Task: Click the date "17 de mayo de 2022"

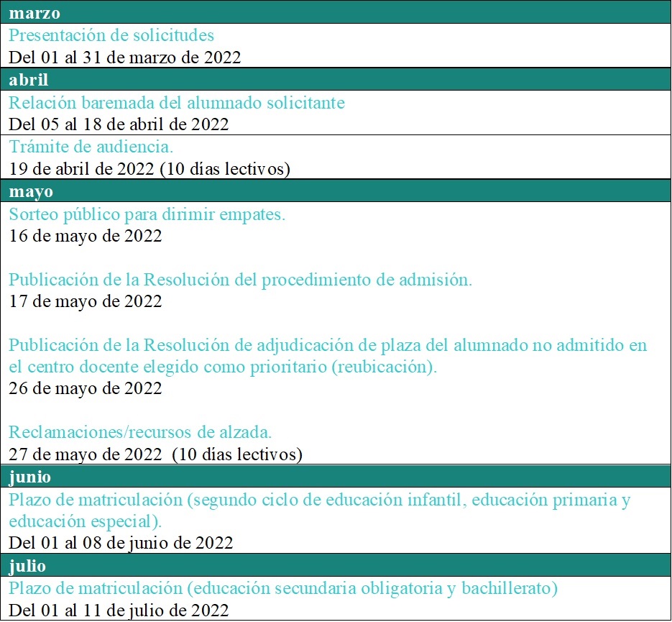Action: [86, 301]
